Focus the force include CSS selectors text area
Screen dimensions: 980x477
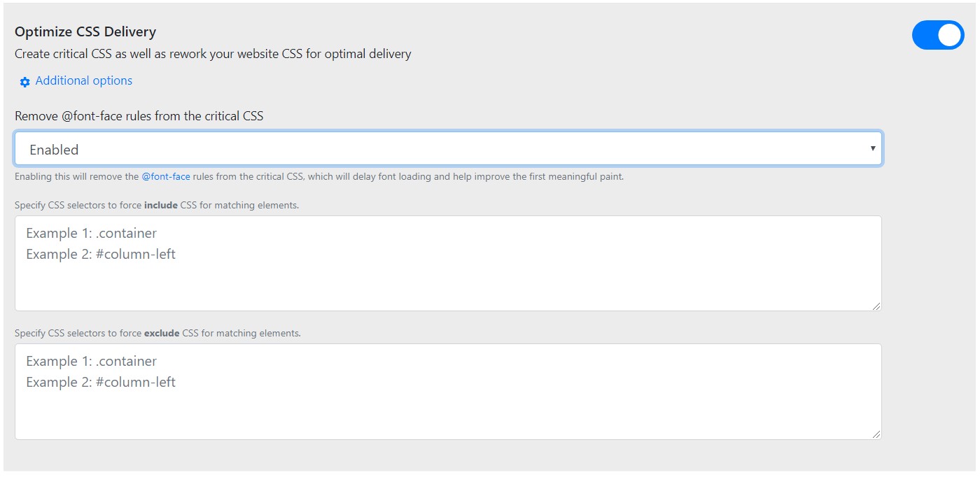448,263
